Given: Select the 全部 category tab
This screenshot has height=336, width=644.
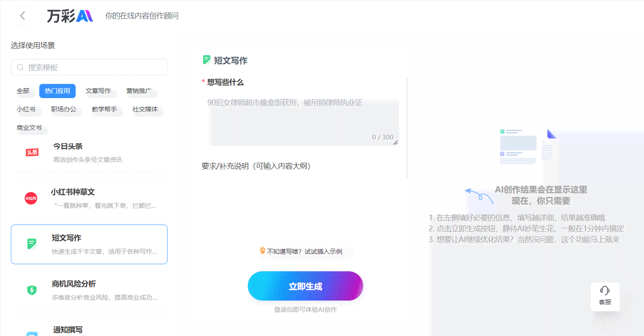Looking at the screenshot, I should tap(23, 91).
